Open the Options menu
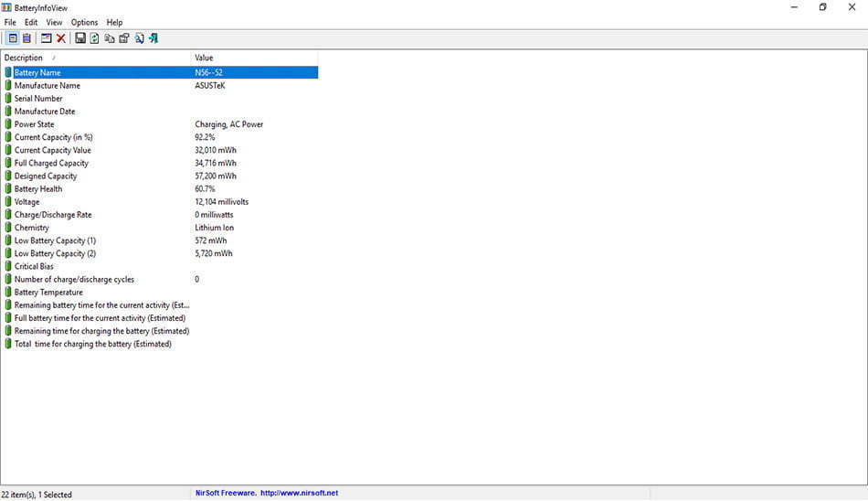 [84, 22]
